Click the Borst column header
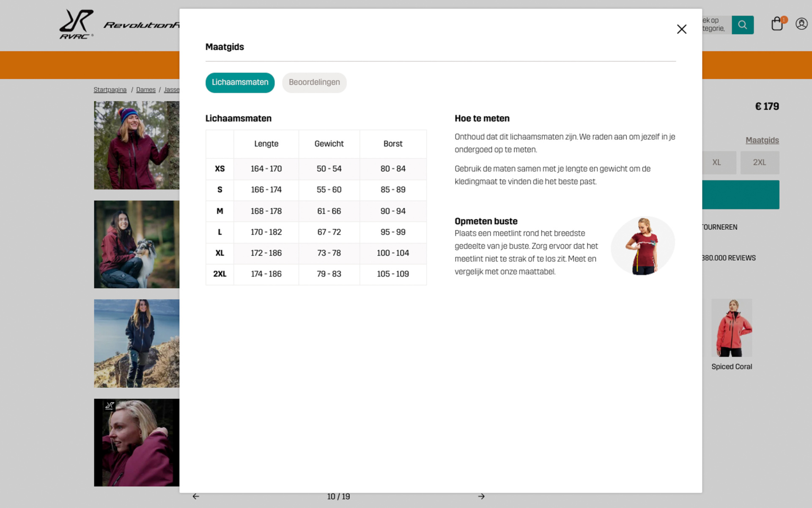The image size is (812, 508). coord(393,144)
